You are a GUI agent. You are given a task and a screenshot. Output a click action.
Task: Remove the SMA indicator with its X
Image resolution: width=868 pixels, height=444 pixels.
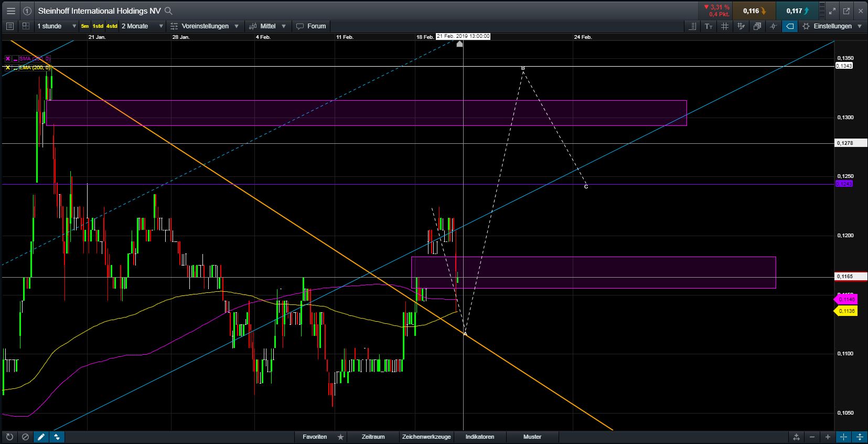[x=8, y=59]
